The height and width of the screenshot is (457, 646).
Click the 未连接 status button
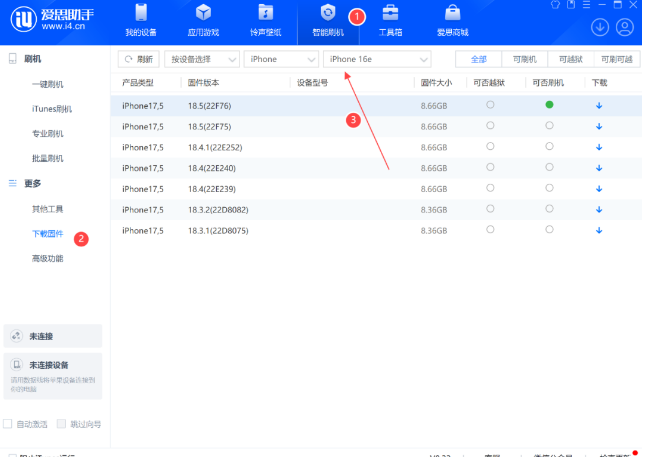53,336
